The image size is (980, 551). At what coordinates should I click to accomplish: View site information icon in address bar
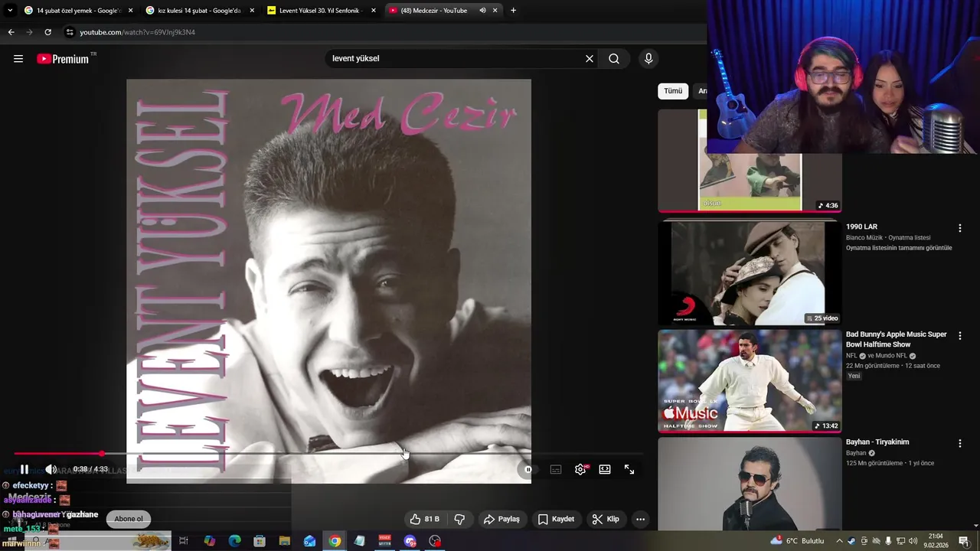70,32
